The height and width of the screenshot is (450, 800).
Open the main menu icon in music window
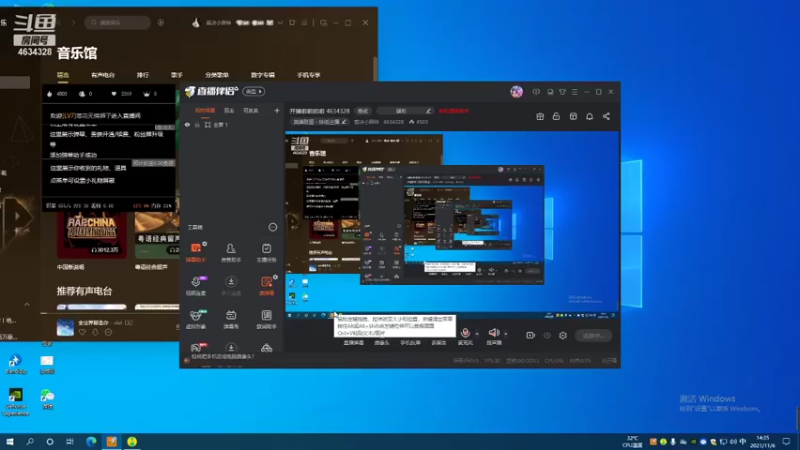304,22
